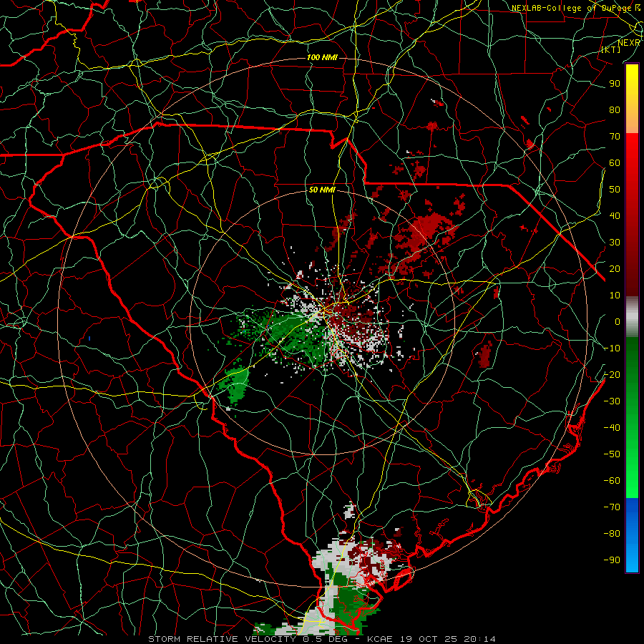Select the -30 knot scale label

[x=612, y=401]
